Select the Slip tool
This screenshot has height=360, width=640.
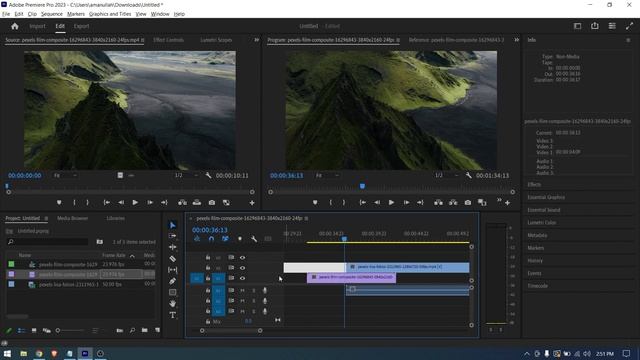[x=172, y=270]
